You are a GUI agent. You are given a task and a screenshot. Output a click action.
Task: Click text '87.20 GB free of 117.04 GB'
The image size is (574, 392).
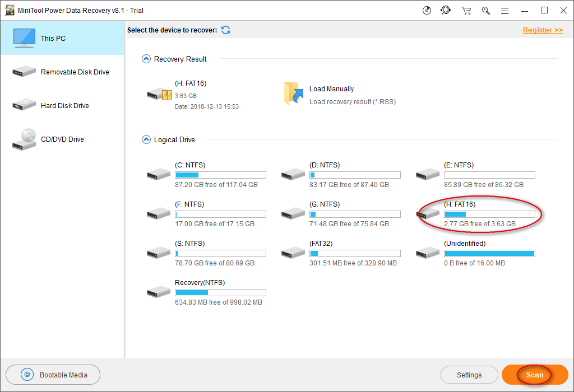click(216, 185)
